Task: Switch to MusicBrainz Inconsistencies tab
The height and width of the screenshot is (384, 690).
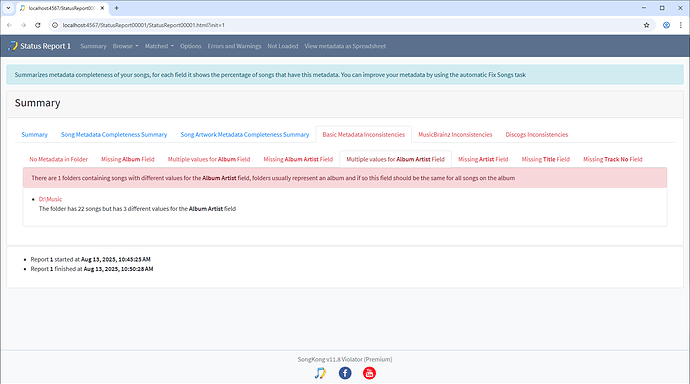Action: [455, 135]
